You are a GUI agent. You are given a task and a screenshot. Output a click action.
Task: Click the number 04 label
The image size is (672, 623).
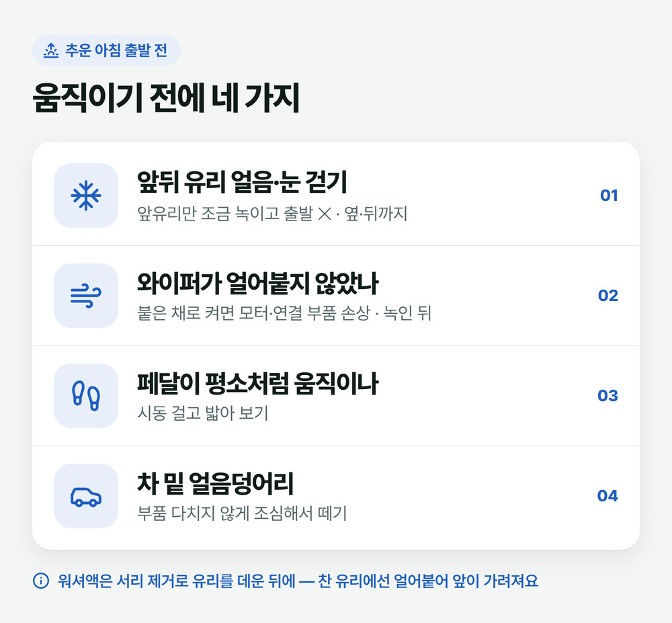click(x=607, y=496)
